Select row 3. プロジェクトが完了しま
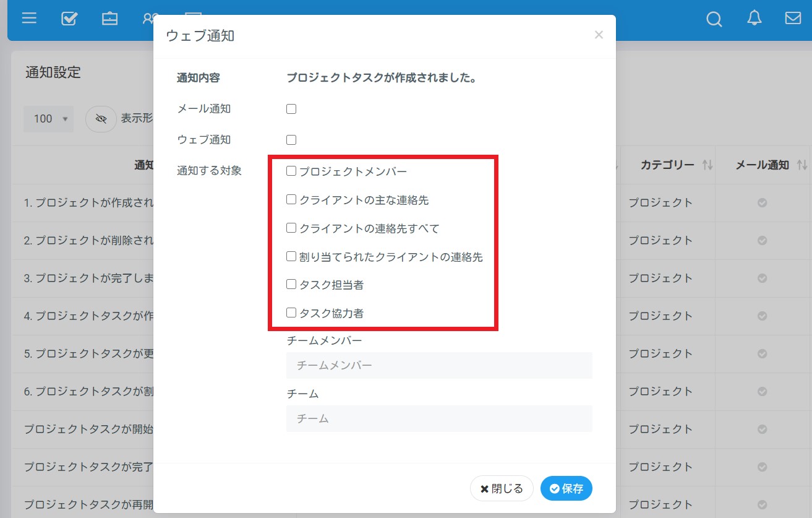This screenshot has height=518, width=812. pos(88,278)
